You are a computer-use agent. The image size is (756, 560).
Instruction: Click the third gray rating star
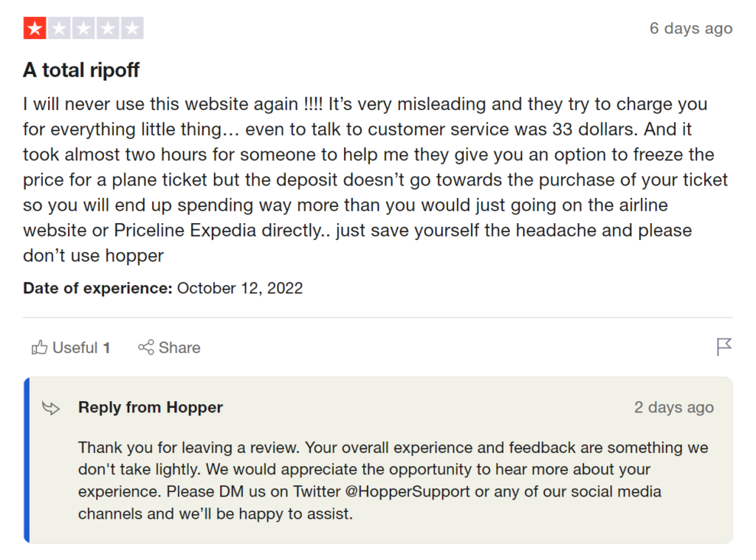(83, 28)
